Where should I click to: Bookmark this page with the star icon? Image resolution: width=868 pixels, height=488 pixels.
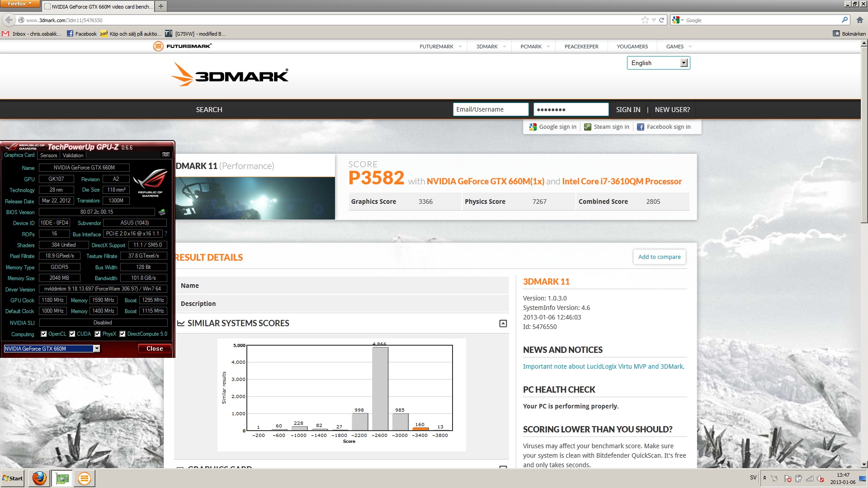point(645,20)
